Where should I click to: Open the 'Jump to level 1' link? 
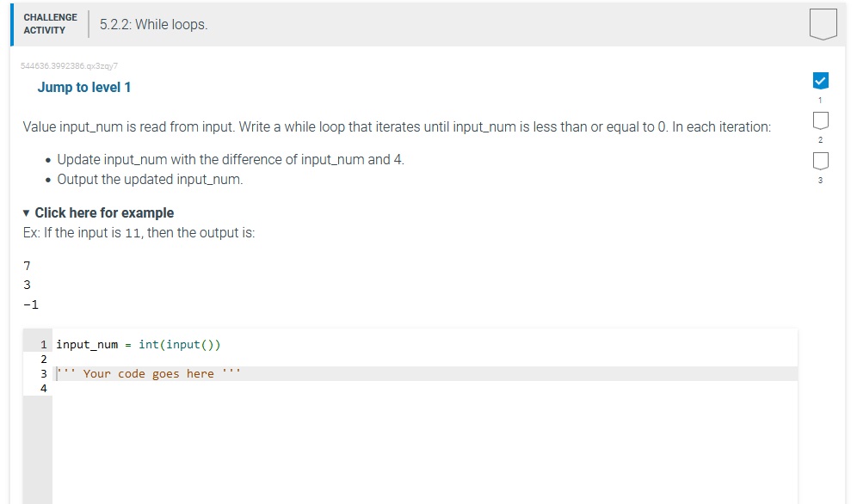[x=83, y=87]
